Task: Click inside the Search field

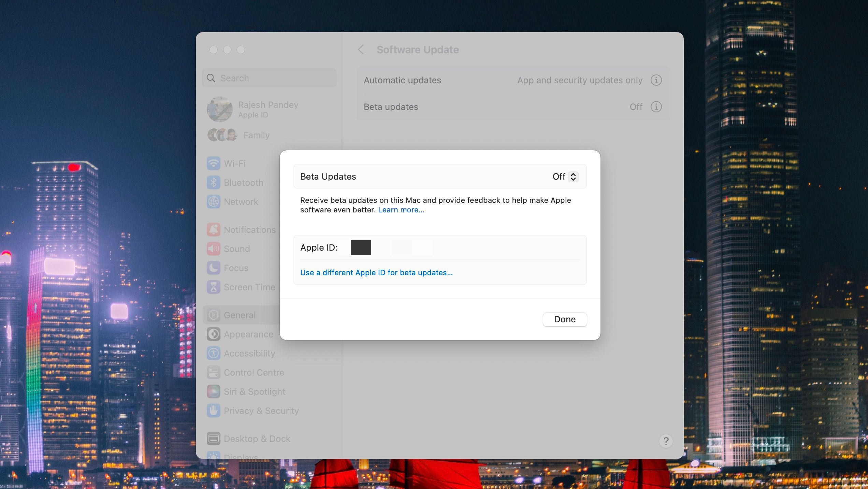Action: pos(269,78)
